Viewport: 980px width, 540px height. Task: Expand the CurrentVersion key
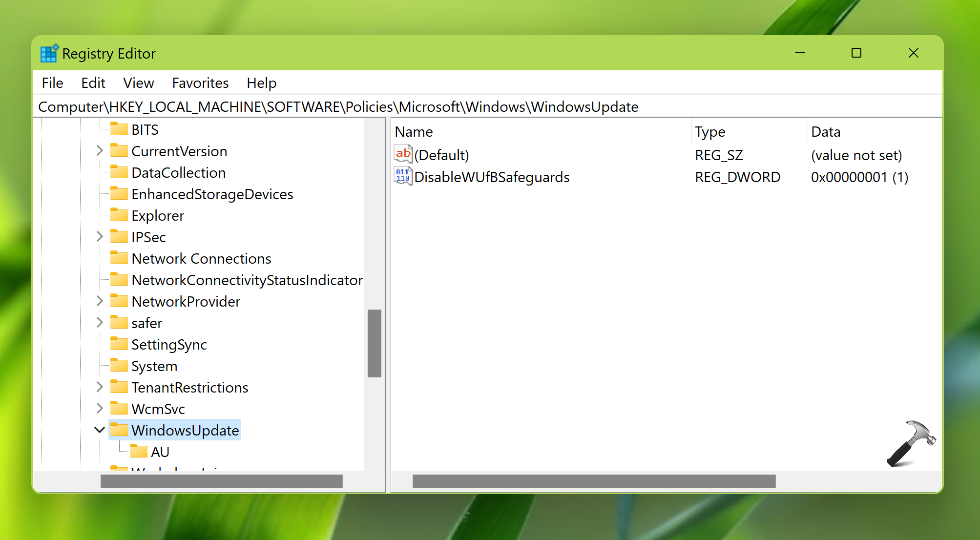pos(100,151)
